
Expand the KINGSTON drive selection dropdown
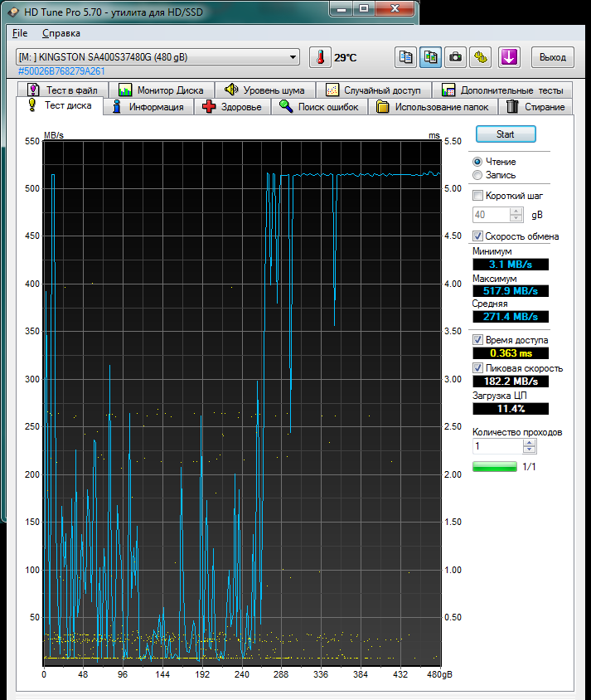click(x=293, y=57)
